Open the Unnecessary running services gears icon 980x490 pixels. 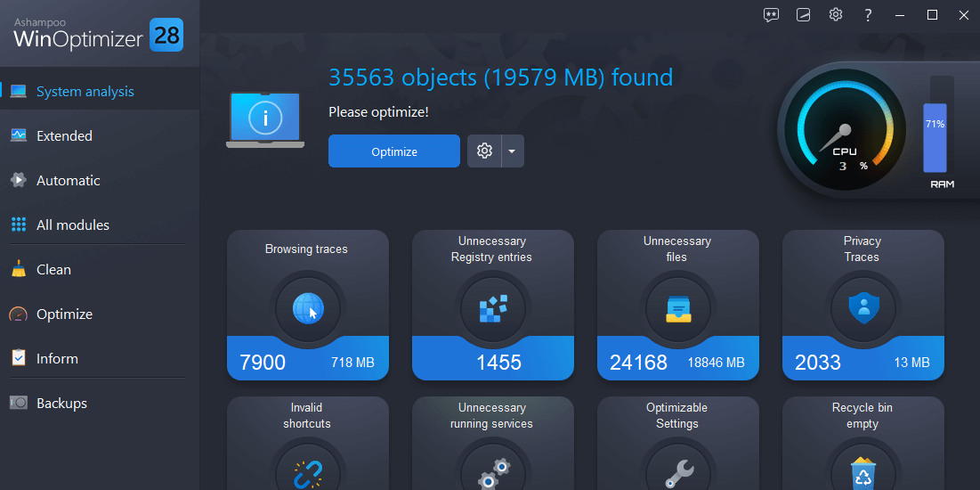(493, 474)
